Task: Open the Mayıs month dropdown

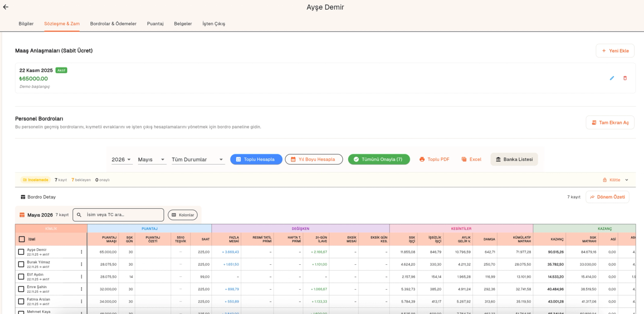Action: [152, 160]
